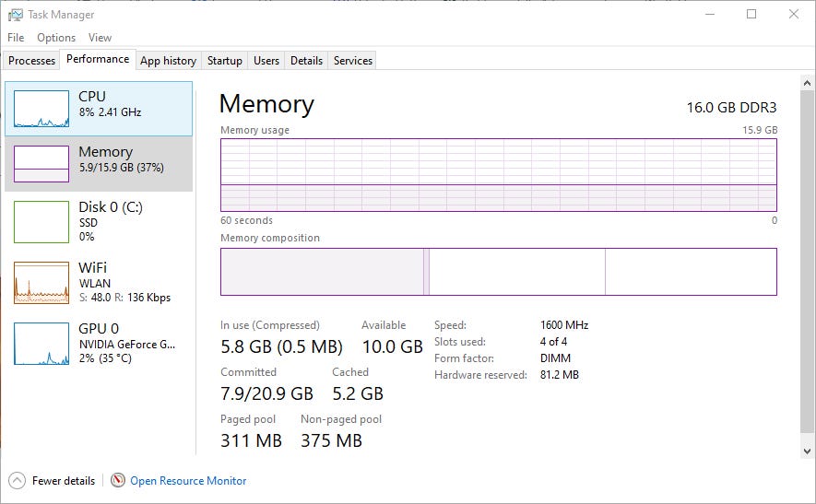Click the '1600 MHz' speed value
The image size is (816, 504).
pos(564,325)
